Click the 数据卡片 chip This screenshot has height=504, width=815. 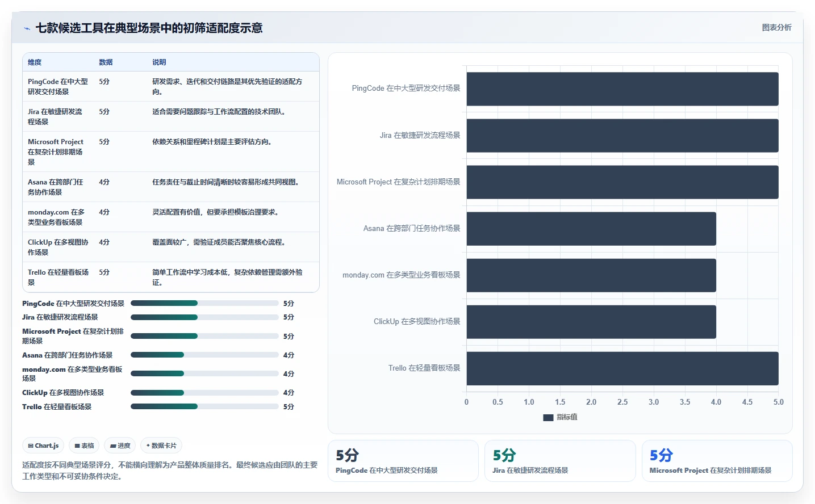coord(161,446)
